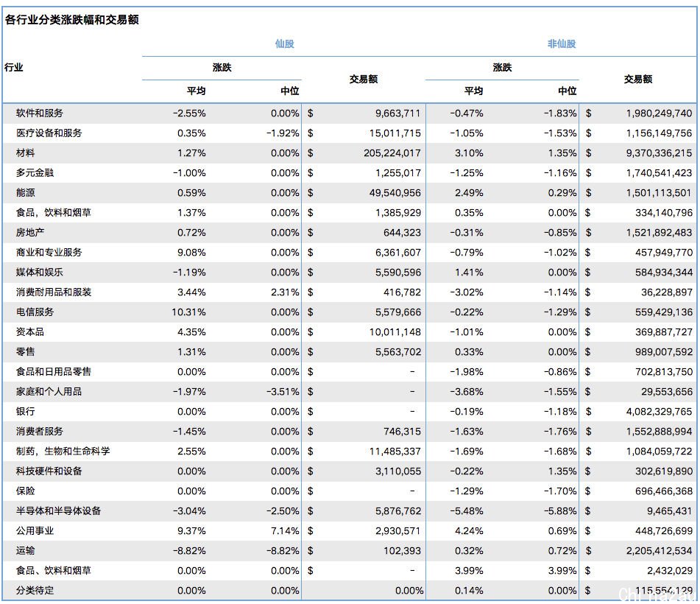Select the 49,540,956 value for 能源

(x=395, y=192)
